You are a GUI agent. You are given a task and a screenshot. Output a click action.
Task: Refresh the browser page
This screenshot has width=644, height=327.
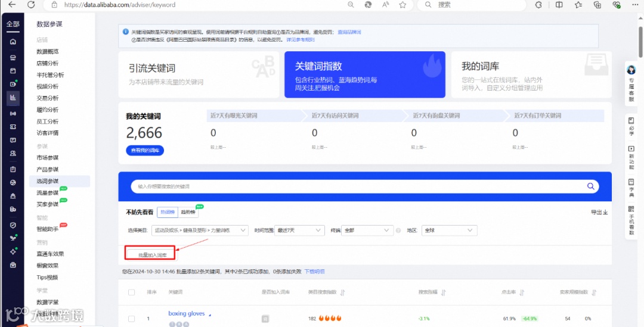click(x=31, y=5)
